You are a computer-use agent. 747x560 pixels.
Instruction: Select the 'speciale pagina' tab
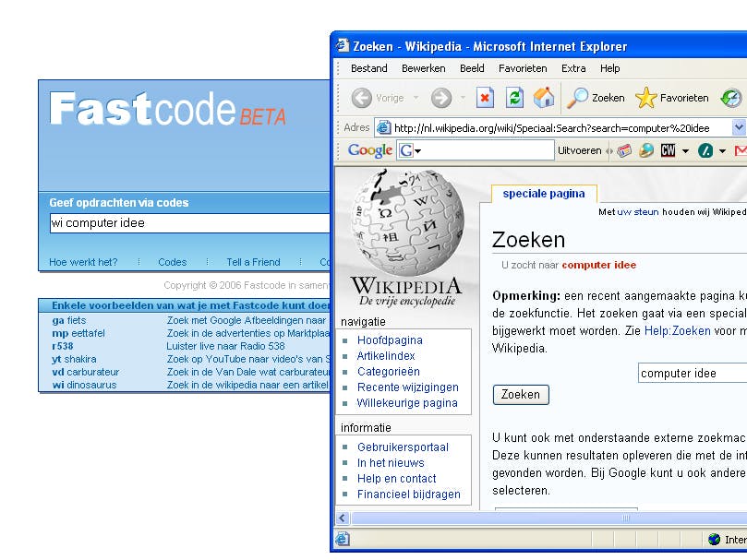pyautogui.click(x=544, y=194)
